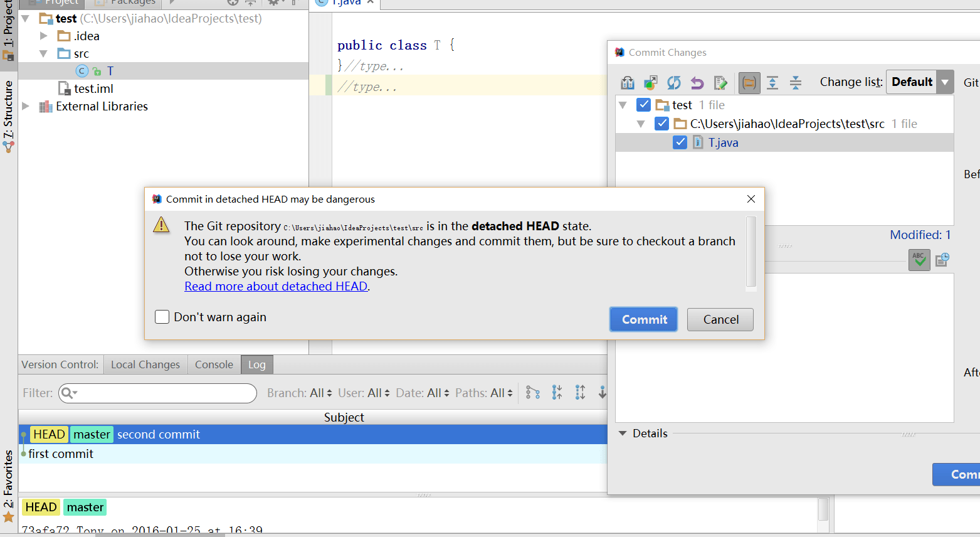
Task: Close the detached HEAD warning dialog
Action: 751,199
